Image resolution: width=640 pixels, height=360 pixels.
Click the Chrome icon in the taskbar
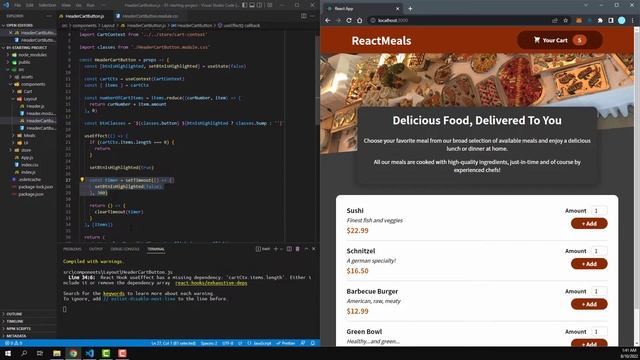tap(73, 353)
